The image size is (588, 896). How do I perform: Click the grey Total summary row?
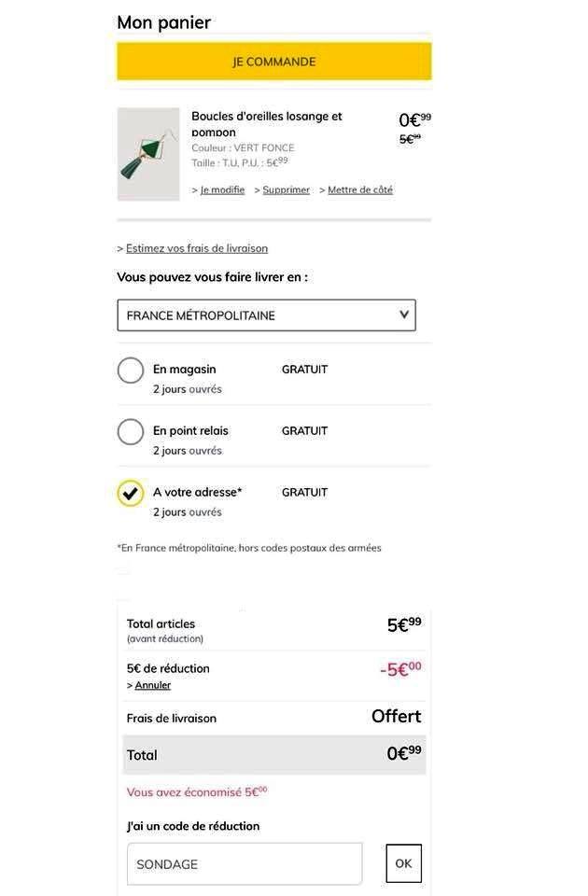point(273,754)
